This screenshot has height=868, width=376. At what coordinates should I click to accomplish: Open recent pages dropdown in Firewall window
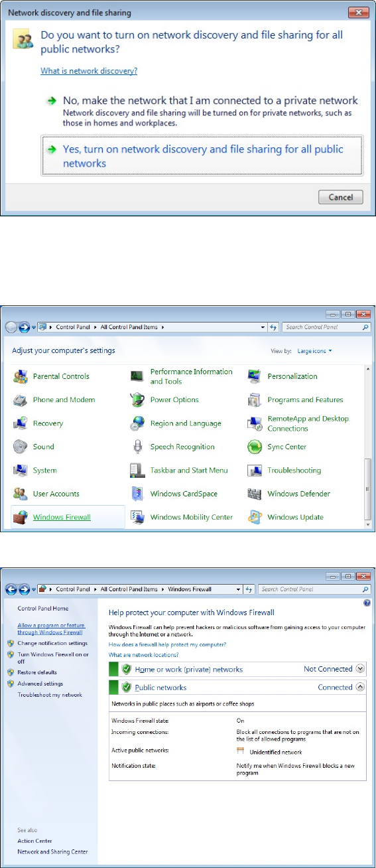pos(34,589)
